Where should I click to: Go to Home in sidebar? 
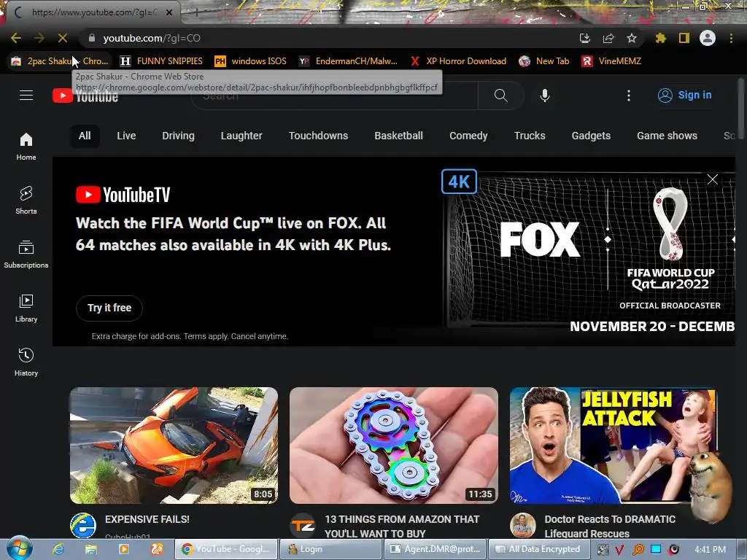pyautogui.click(x=26, y=146)
